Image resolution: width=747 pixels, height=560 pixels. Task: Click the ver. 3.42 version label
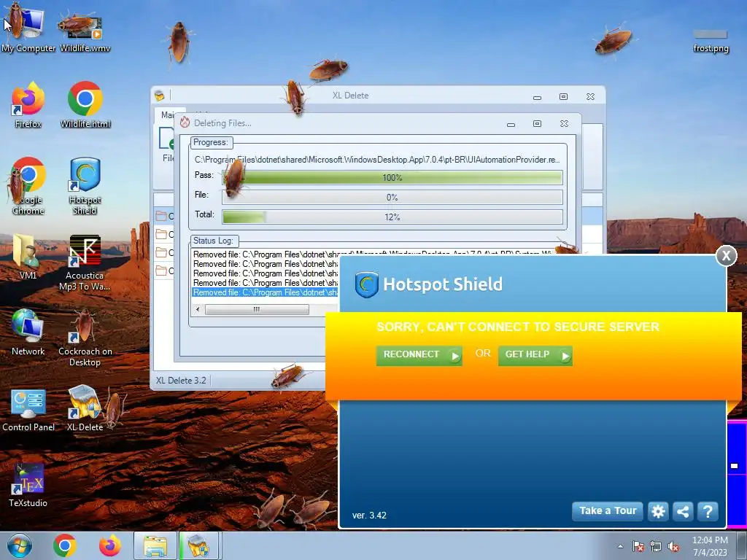point(369,516)
